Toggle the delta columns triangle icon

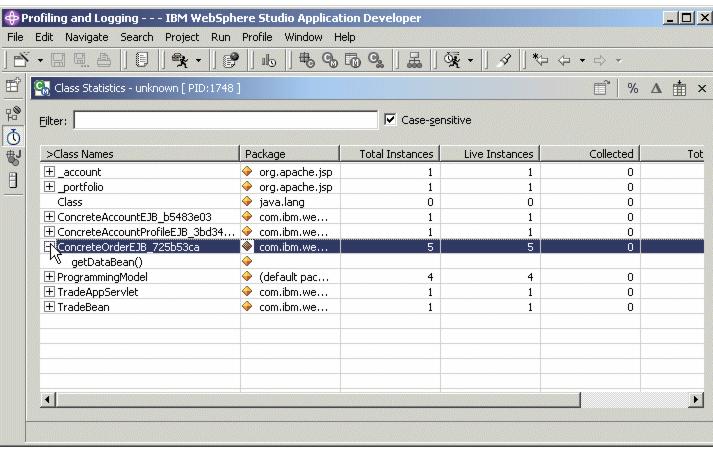click(x=656, y=88)
